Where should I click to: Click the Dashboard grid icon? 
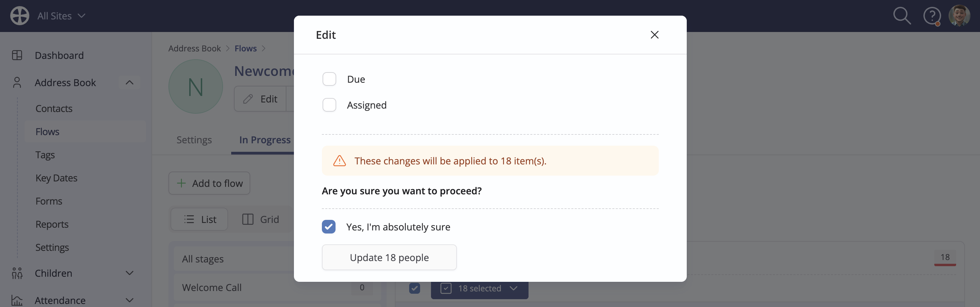coord(17,55)
